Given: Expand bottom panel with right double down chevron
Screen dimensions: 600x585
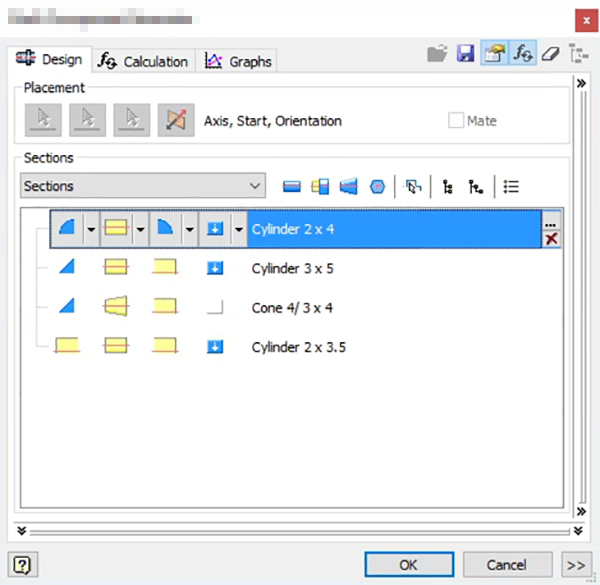Looking at the screenshot, I should (x=578, y=531).
